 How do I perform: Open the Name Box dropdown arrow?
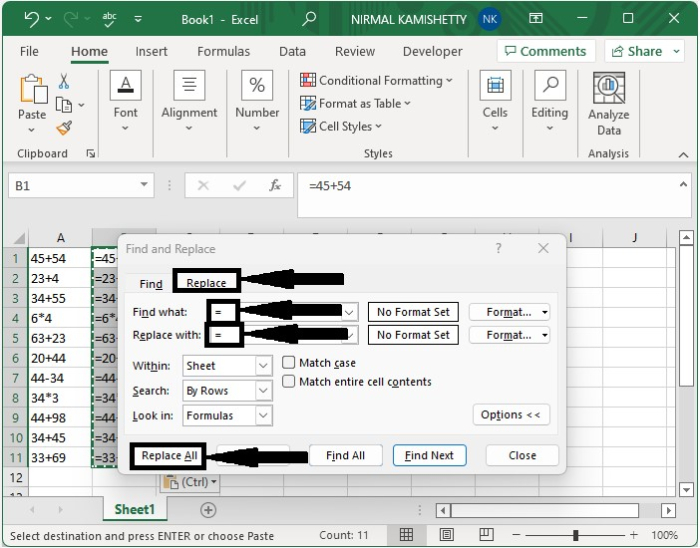[144, 185]
